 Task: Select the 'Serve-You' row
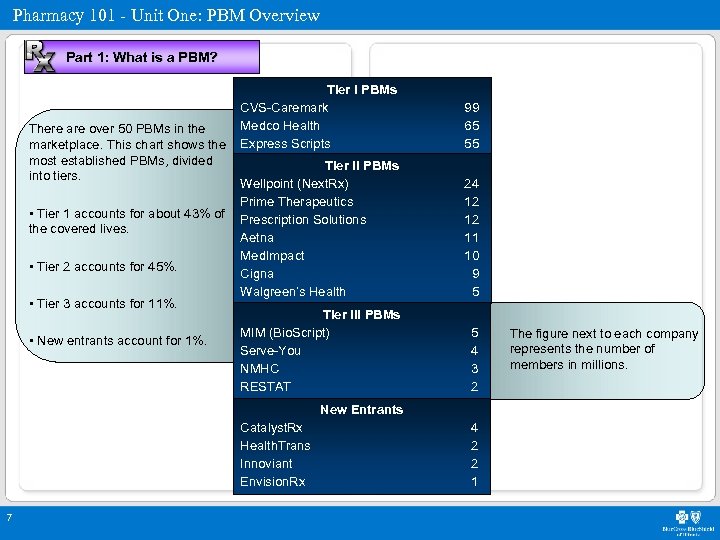tap(362, 351)
